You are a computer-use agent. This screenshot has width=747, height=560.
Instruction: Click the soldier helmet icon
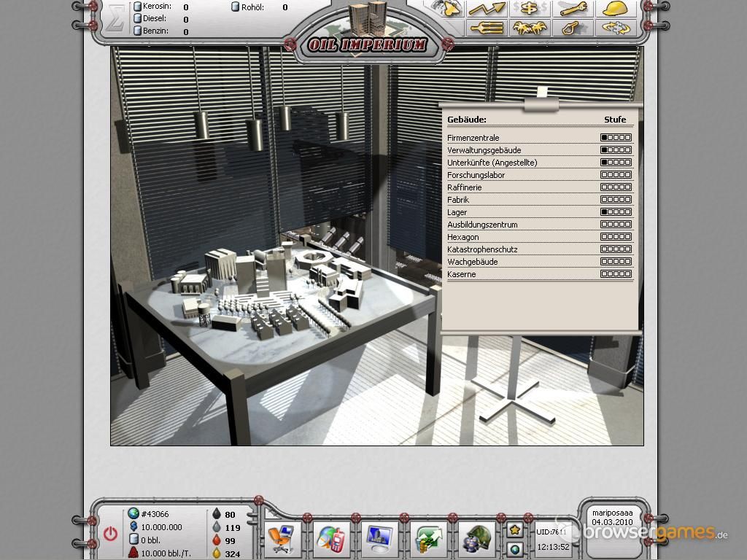click(477, 537)
